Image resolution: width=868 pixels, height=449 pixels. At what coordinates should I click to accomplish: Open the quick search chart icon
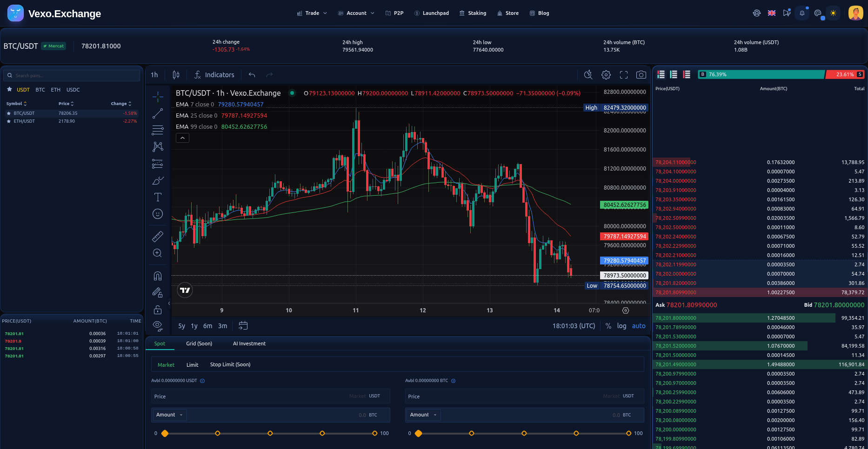coord(588,75)
